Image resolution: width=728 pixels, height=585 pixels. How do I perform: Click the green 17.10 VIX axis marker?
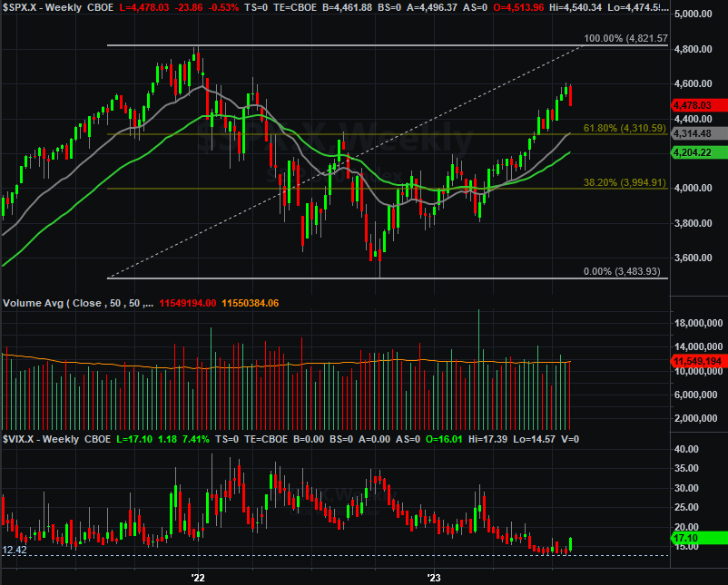tap(700, 538)
